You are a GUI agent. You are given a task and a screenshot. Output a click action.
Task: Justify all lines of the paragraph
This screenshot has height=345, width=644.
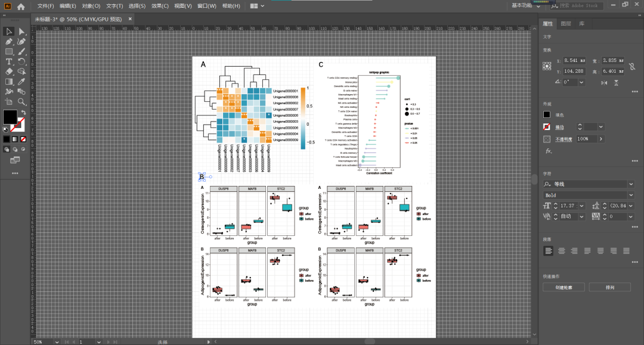[626, 251]
